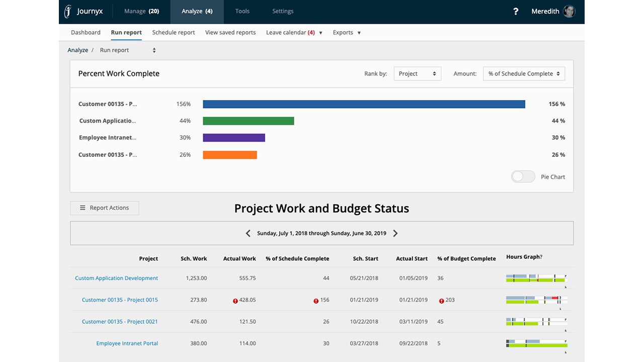Viewport: 644px width, 362px height.
Task: Click red alert icon beside 203
Action: click(x=441, y=301)
